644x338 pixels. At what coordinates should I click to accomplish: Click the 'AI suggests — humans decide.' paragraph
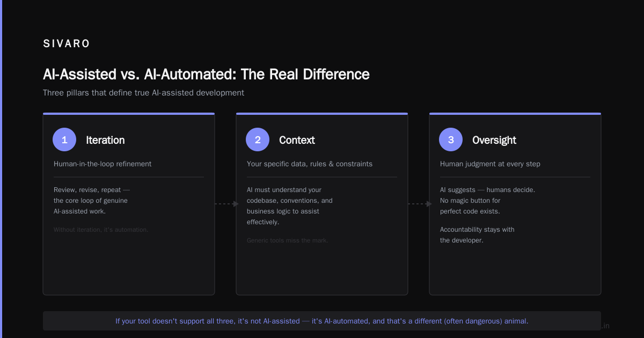pyautogui.click(x=487, y=201)
